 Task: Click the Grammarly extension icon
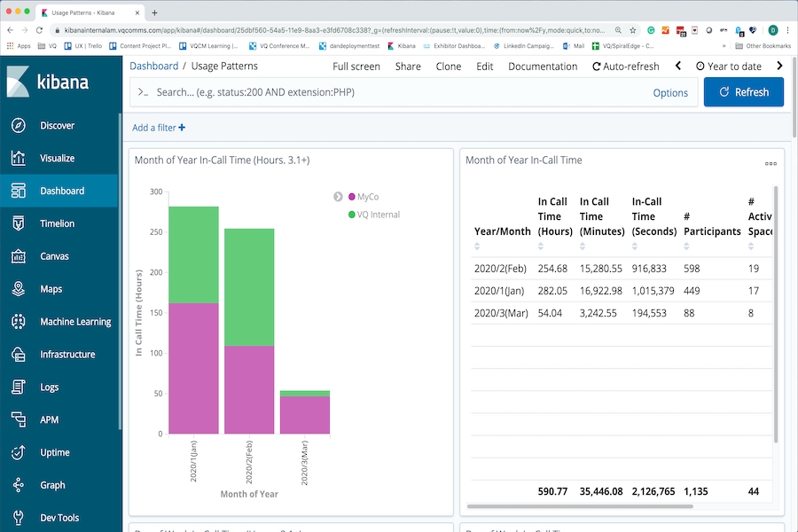(651, 30)
